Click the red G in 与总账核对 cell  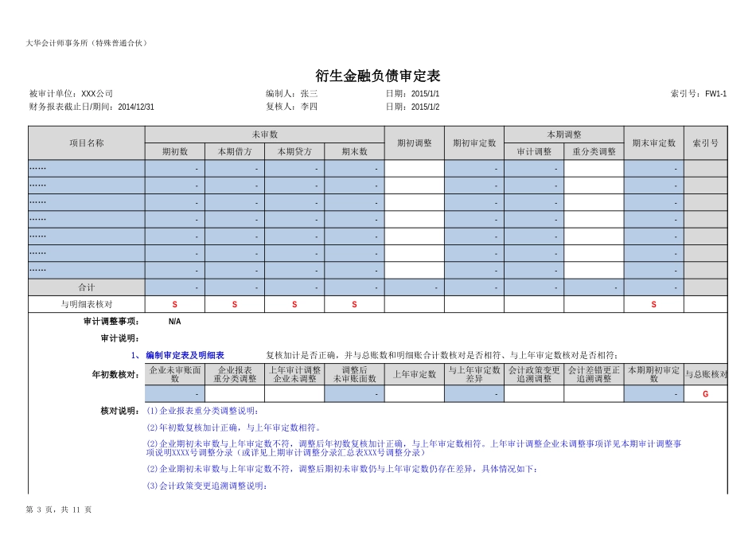[x=705, y=394]
